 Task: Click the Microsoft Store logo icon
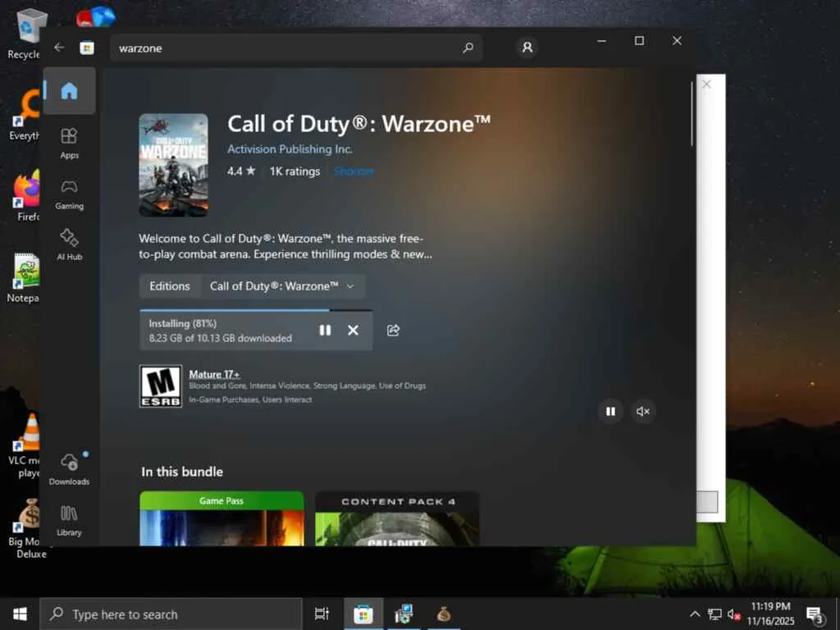pos(87,48)
